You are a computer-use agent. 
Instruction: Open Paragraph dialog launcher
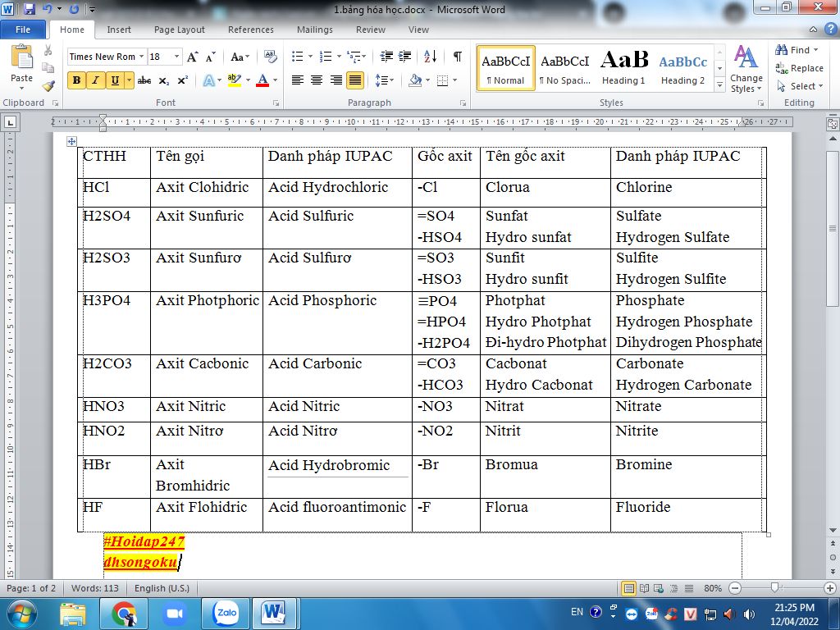point(463,103)
